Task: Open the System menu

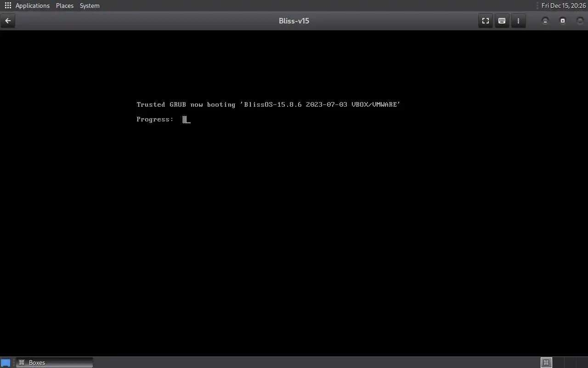Action: (90, 6)
